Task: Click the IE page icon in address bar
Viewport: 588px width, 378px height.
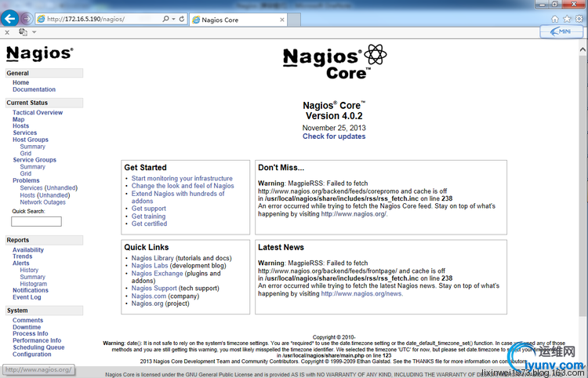Action: click(42, 19)
